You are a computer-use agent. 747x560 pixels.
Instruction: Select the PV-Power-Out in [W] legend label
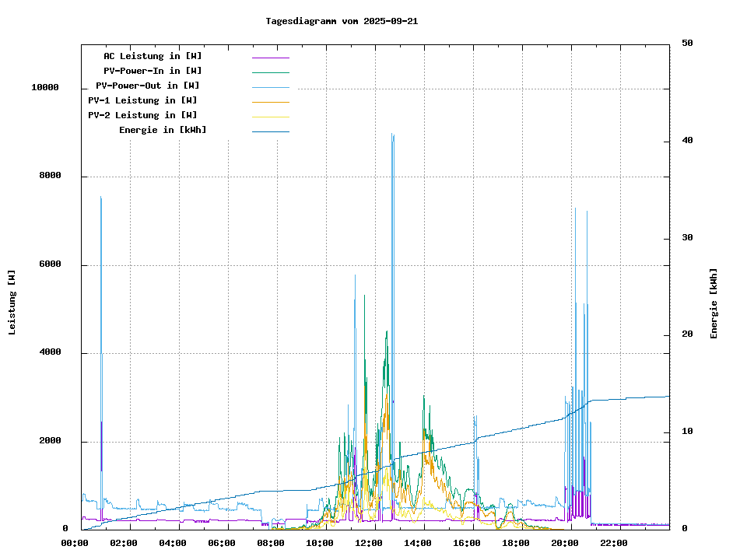[x=148, y=86]
